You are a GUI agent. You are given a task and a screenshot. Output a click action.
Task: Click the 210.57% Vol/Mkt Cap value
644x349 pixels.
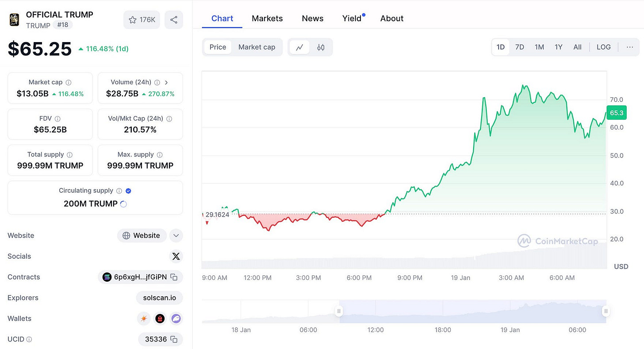(140, 130)
